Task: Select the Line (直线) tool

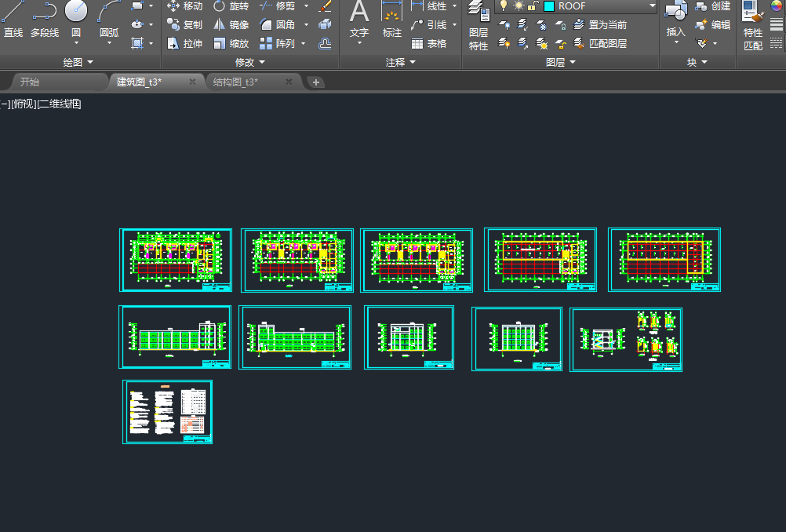Action: tap(13, 20)
